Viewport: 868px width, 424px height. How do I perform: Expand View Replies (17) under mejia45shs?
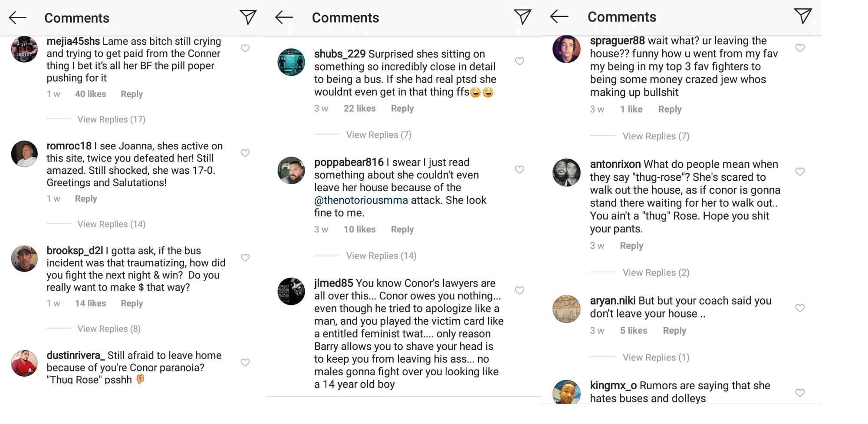[112, 119]
